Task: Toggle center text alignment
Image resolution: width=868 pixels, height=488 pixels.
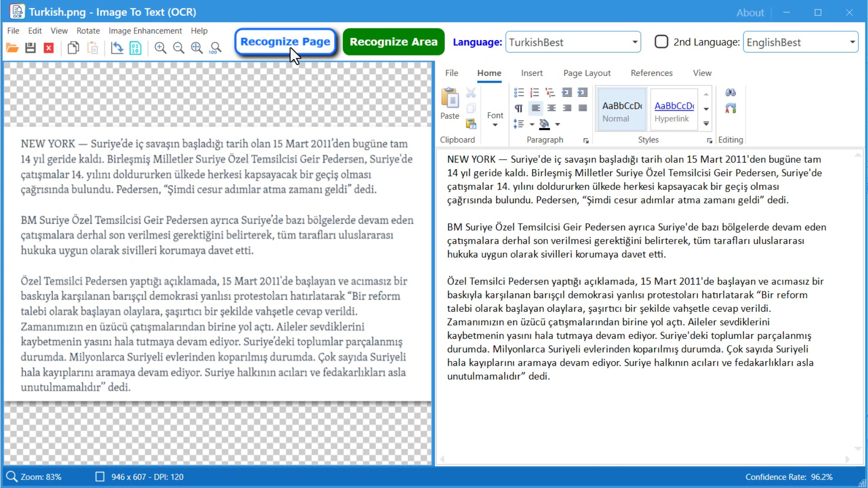Action: point(552,108)
